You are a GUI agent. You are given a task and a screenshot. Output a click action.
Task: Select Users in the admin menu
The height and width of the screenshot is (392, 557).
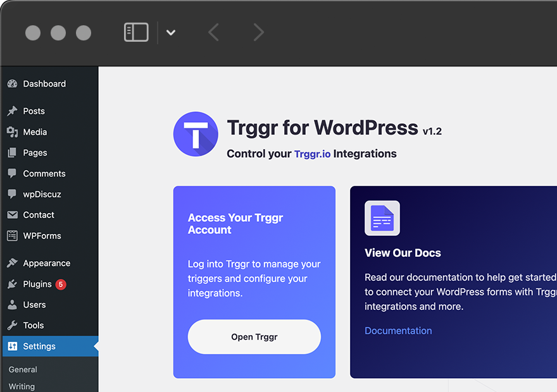point(49,304)
